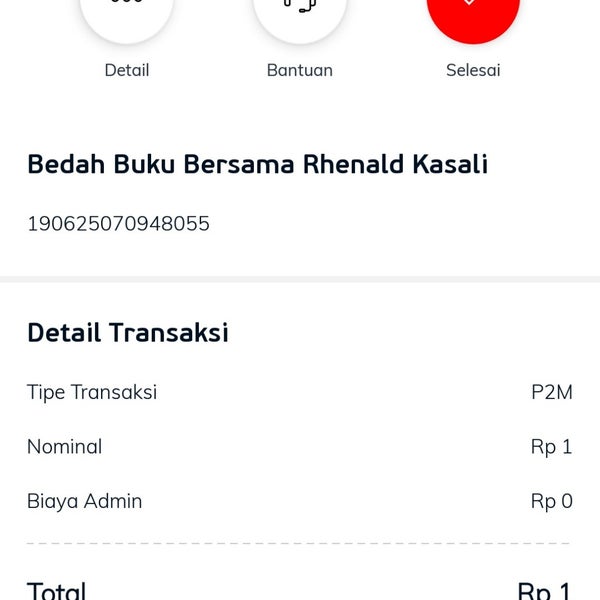Image resolution: width=600 pixels, height=600 pixels.
Task: Click the grey separator bar below the ID
Action: click(x=300, y=279)
